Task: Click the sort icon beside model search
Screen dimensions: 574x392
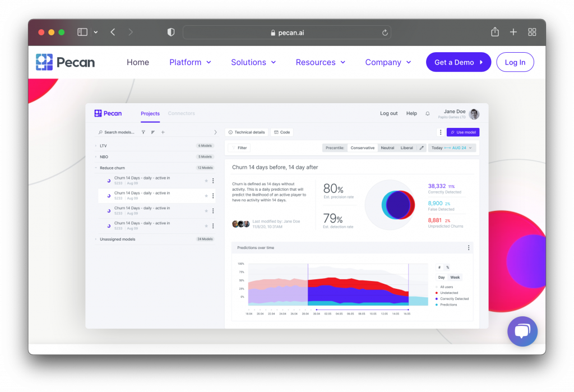Action: click(x=153, y=132)
